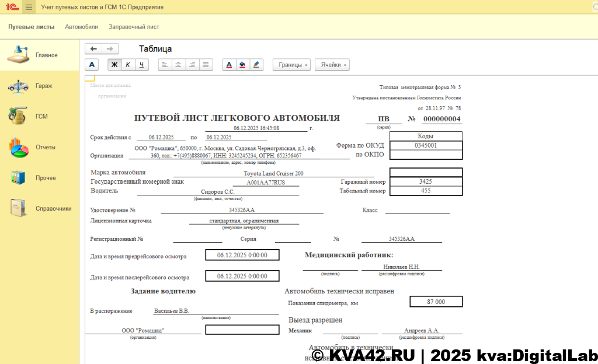Open the font settings 'A' button
Viewport: 598px width, 364px height.
92,65
